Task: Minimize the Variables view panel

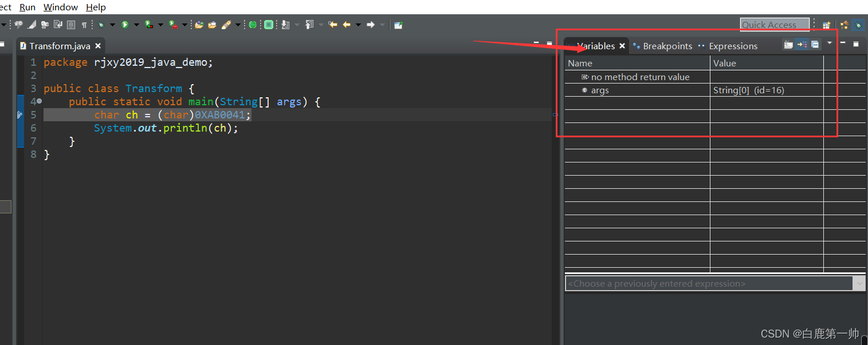Action: coord(843,43)
